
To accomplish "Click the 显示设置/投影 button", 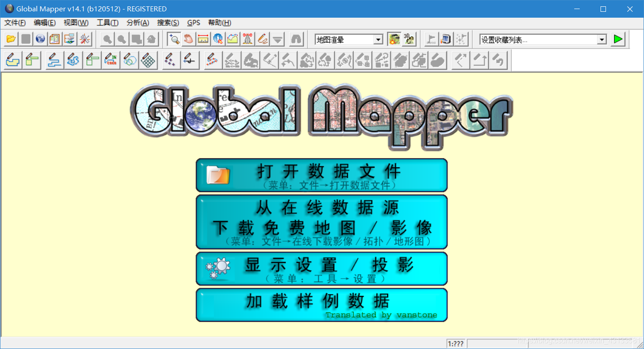I will 322,269.
